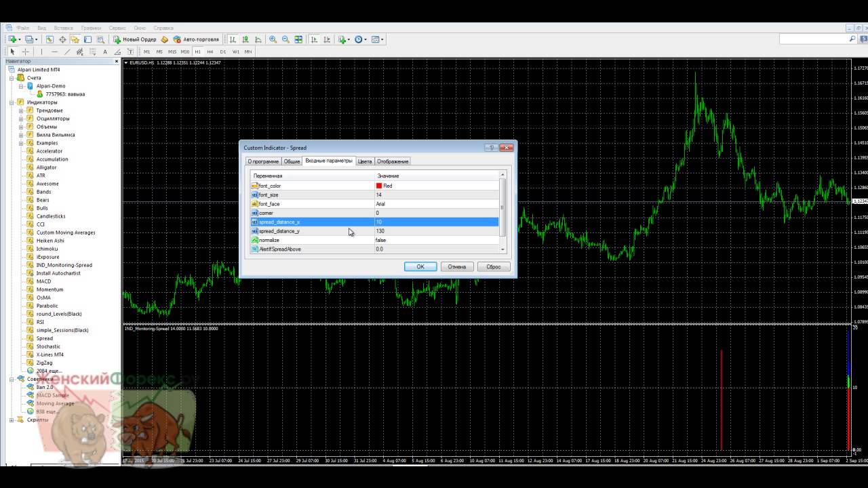
Task: Collapse the Счета tree node
Action: click(x=12, y=78)
